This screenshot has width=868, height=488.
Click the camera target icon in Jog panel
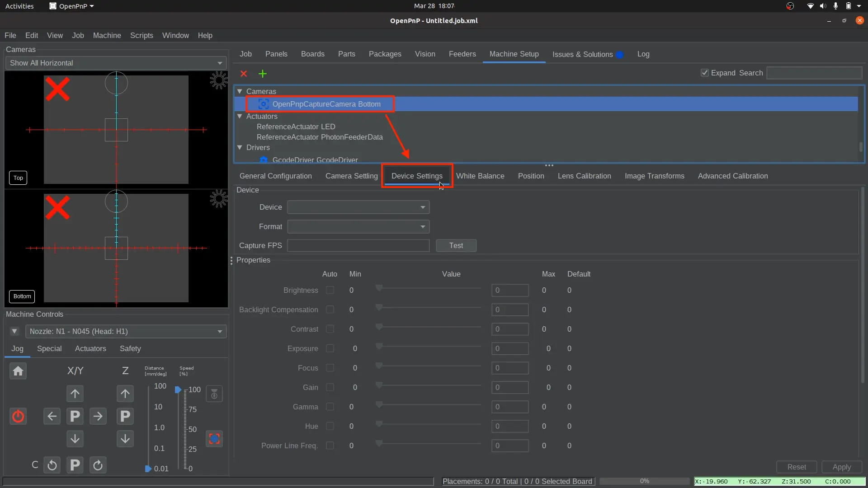214,439
